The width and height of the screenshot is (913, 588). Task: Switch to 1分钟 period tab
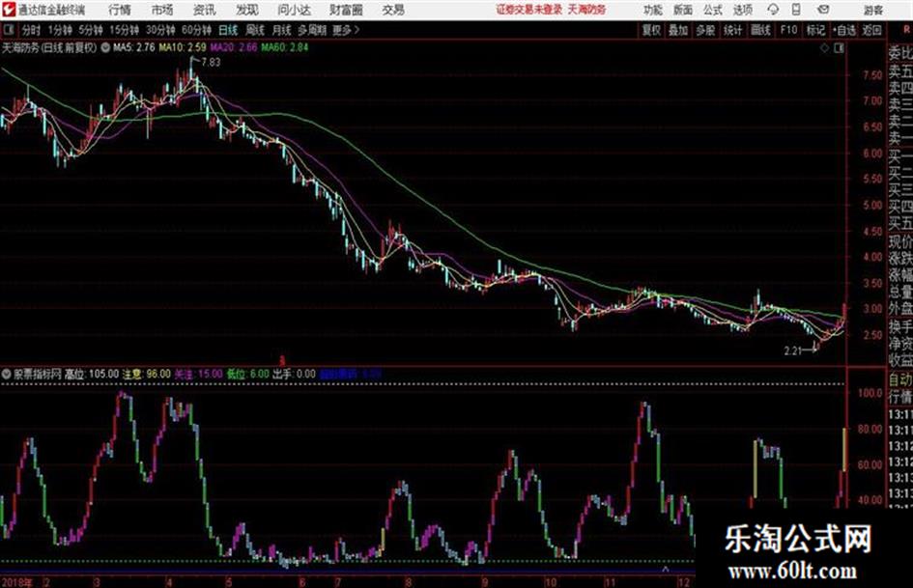coord(59,30)
